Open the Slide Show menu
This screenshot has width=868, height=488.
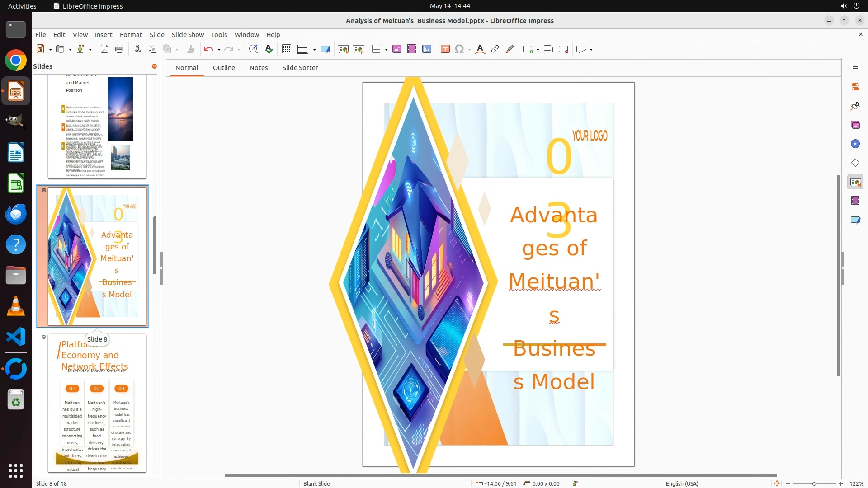188,35
